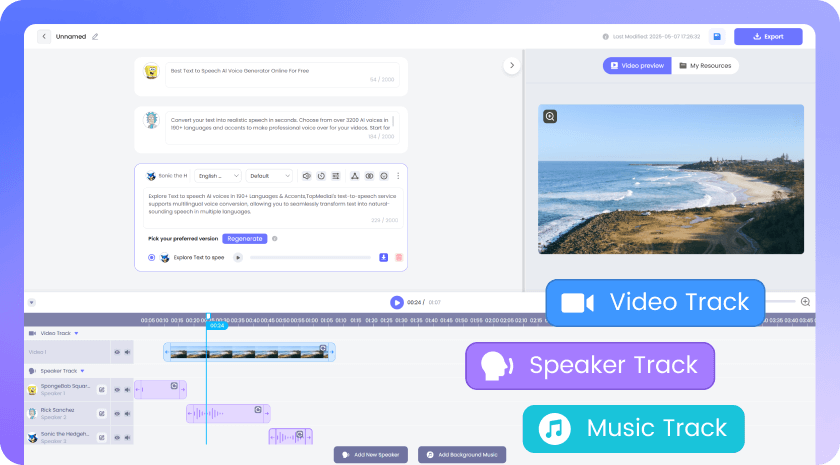The image size is (840, 465).
Task: Open the three-dot more options menu
Action: click(x=398, y=176)
